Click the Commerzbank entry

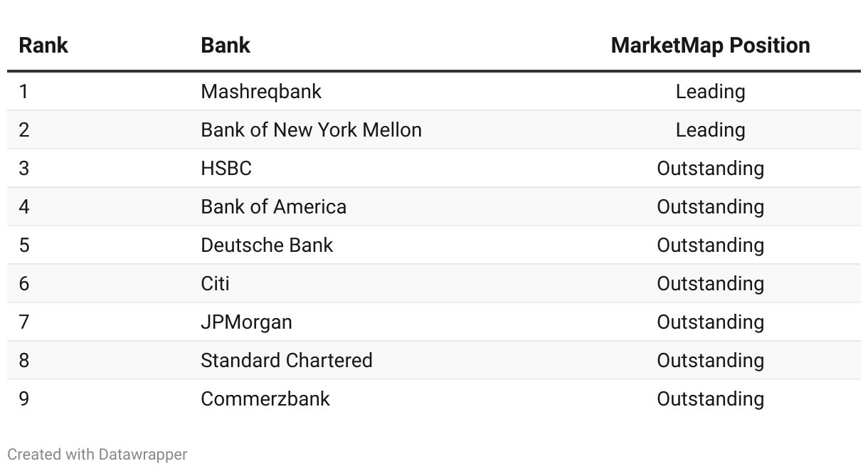pyautogui.click(x=265, y=399)
